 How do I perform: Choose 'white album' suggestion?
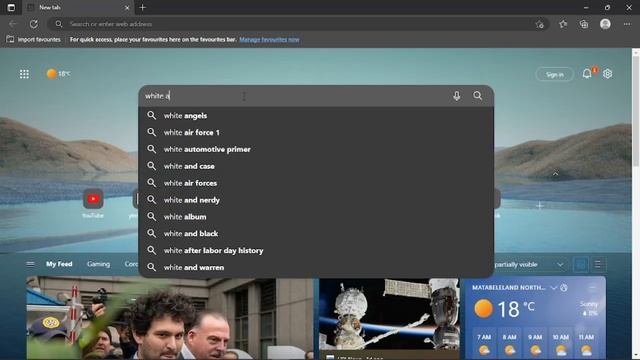coord(316,217)
